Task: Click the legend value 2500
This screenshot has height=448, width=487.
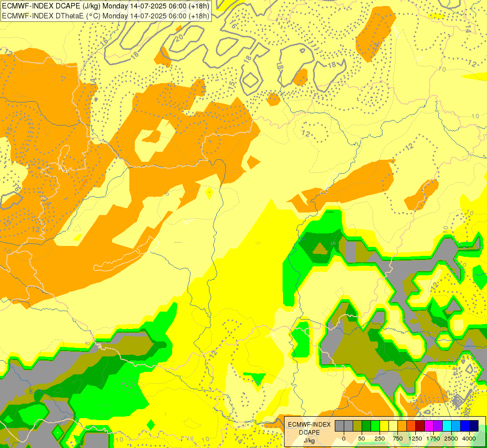Action: (x=451, y=439)
